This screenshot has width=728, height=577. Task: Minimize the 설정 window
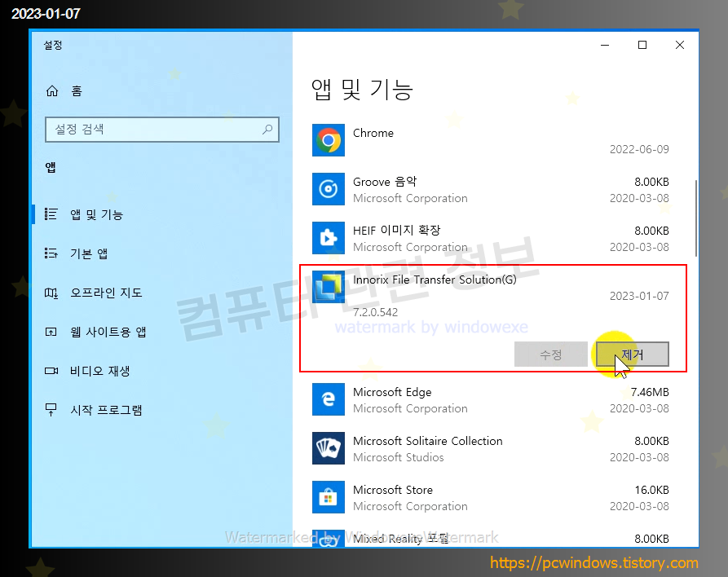pyautogui.click(x=605, y=45)
